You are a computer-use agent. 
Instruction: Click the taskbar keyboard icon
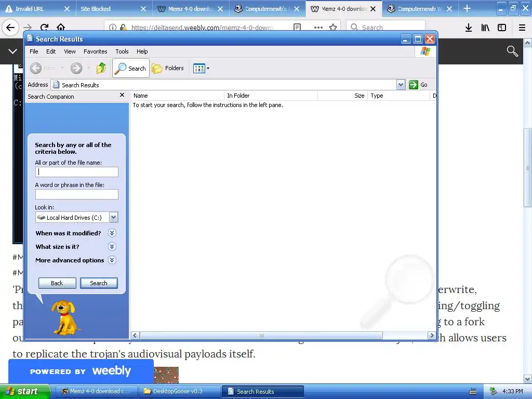(473, 392)
